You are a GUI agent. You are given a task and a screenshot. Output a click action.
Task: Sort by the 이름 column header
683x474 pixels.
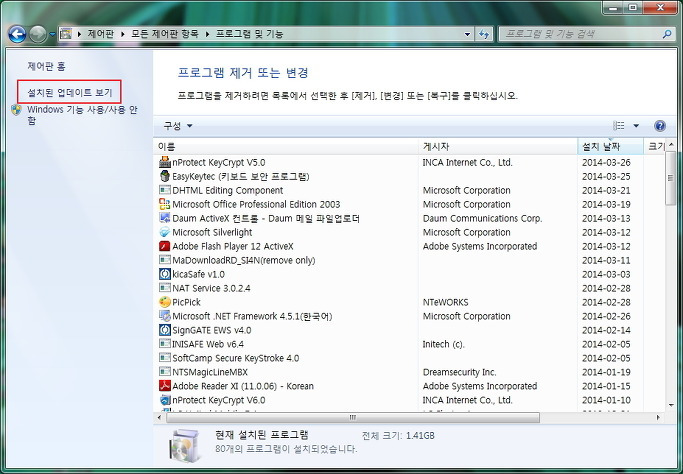(x=286, y=146)
